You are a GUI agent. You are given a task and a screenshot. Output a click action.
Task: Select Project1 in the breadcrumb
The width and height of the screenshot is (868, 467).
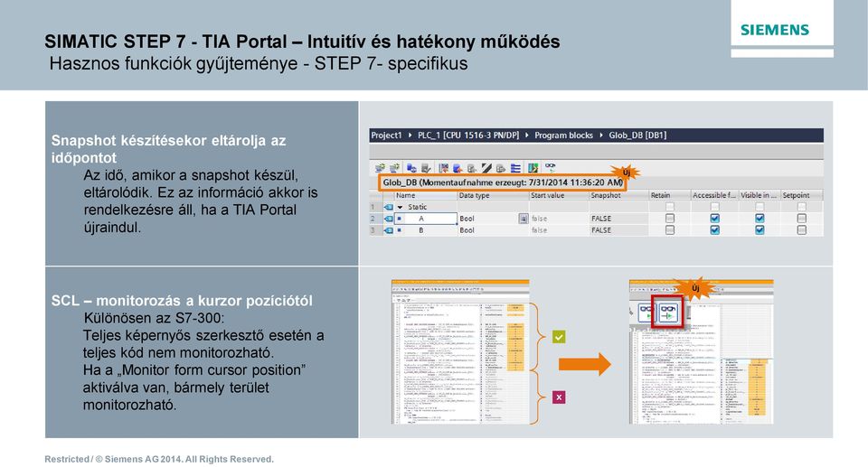386,135
